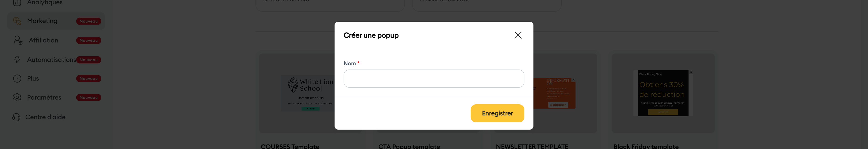The image size is (868, 149).
Task: Go to the Automatisations section
Action: 51,60
